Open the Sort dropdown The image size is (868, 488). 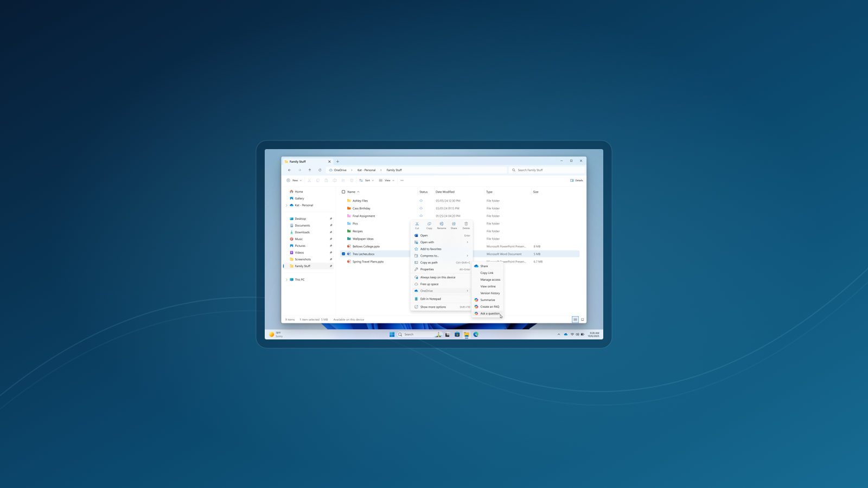[367, 181]
